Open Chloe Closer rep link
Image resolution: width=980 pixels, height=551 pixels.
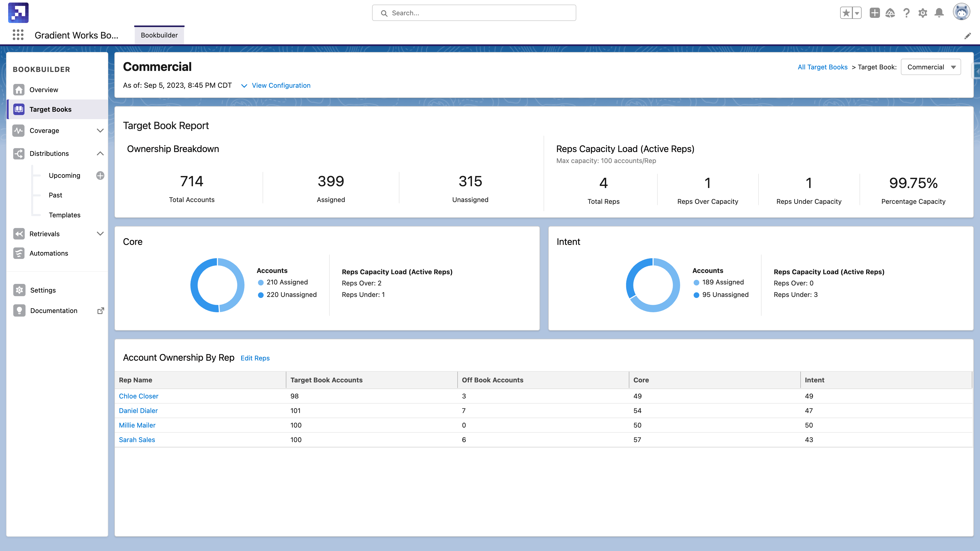pos(139,396)
